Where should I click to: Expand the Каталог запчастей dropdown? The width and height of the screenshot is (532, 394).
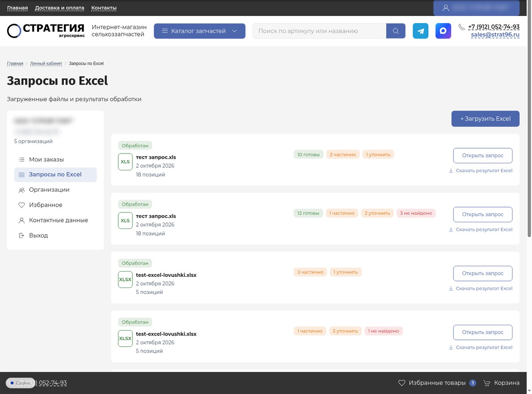(199, 31)
